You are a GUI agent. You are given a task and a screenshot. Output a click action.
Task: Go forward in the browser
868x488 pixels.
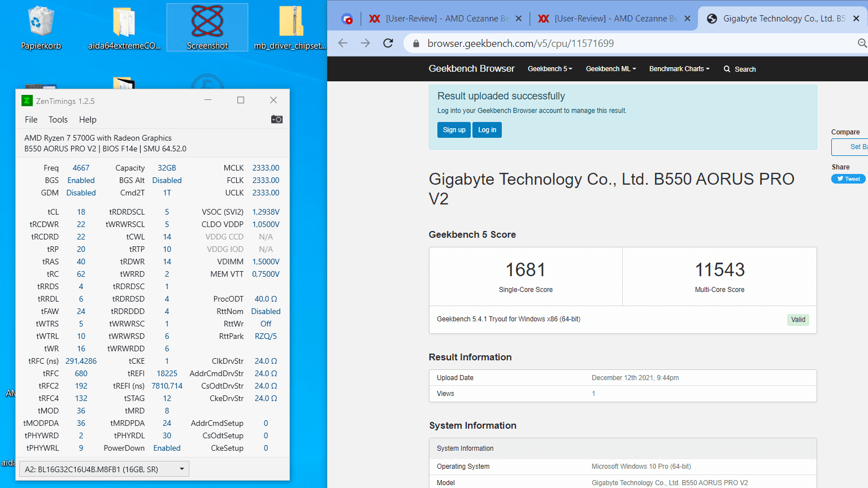tap(366, 43)
